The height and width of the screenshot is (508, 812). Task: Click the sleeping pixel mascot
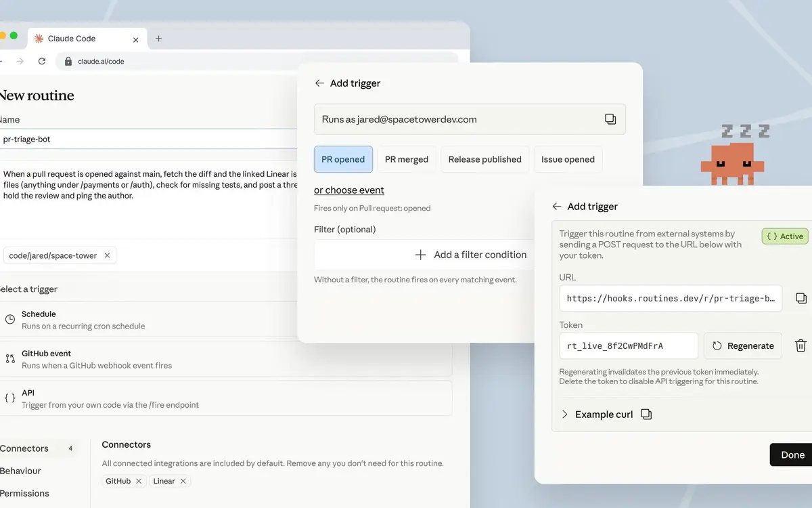pos(732,163)
